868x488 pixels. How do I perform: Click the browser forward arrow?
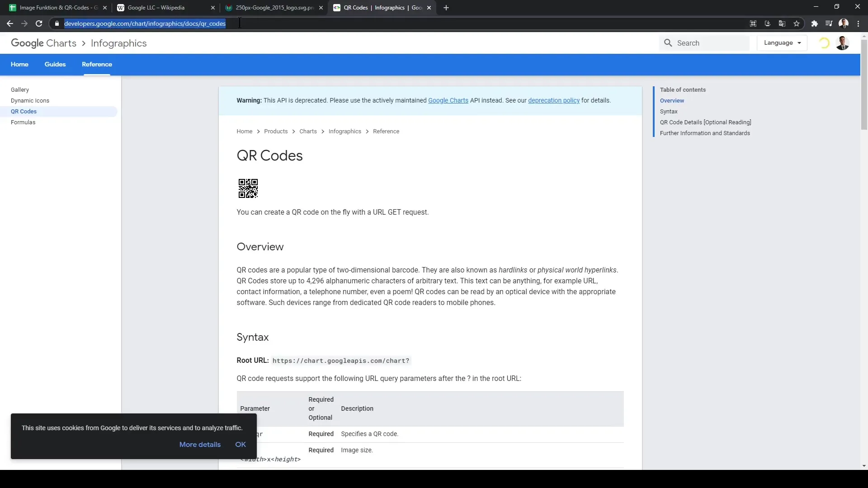pos(24,23)
